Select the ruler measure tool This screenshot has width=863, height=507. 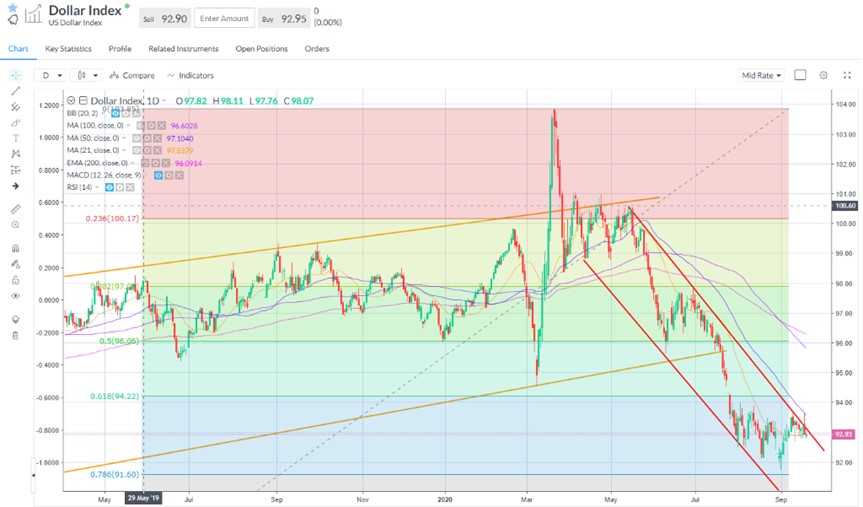pyautogui.click(x=15, y=209)
